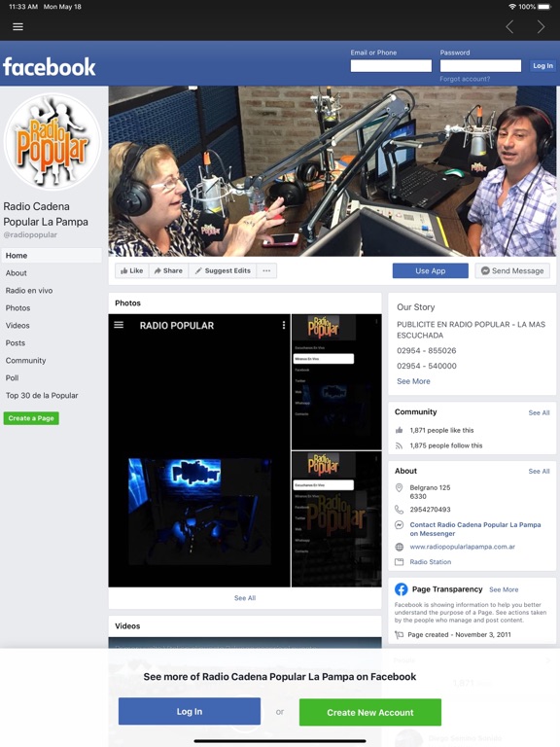
Task: Send Message to the page
Action: [512, 270]
